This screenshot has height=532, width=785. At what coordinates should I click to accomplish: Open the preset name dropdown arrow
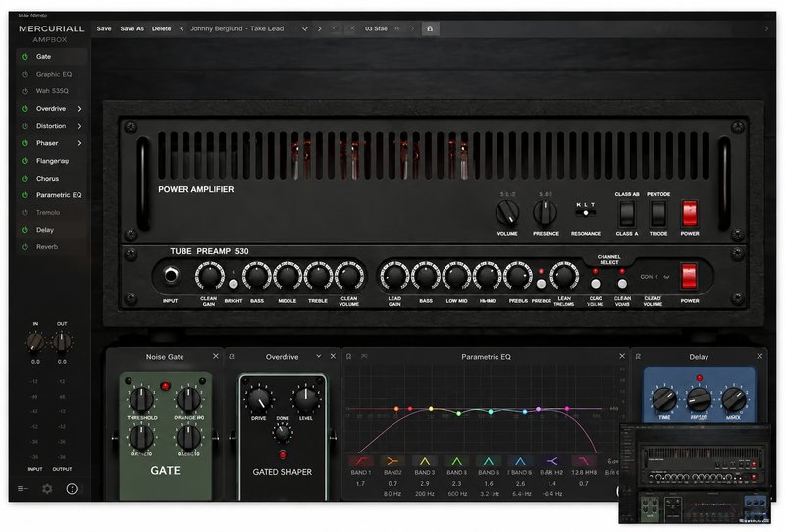(304, 29)
